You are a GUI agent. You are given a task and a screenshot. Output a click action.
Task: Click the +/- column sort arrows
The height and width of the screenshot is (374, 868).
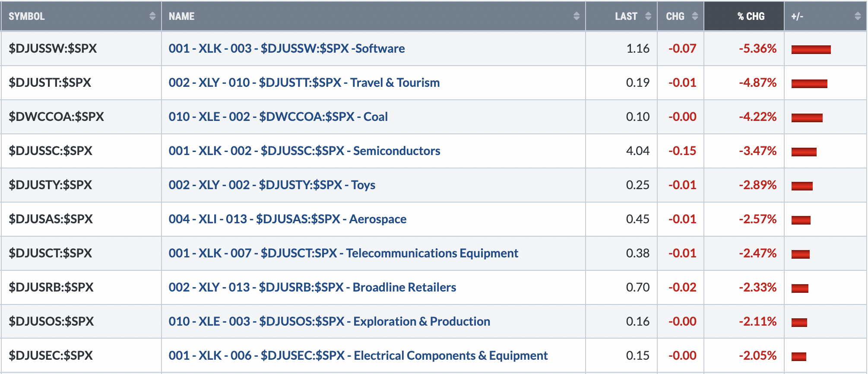(858, 16)
